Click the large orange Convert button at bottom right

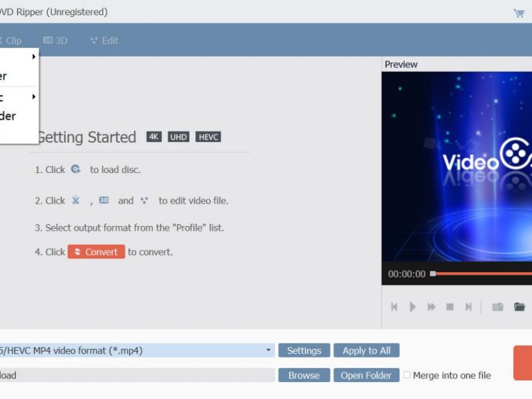[523, 363]
